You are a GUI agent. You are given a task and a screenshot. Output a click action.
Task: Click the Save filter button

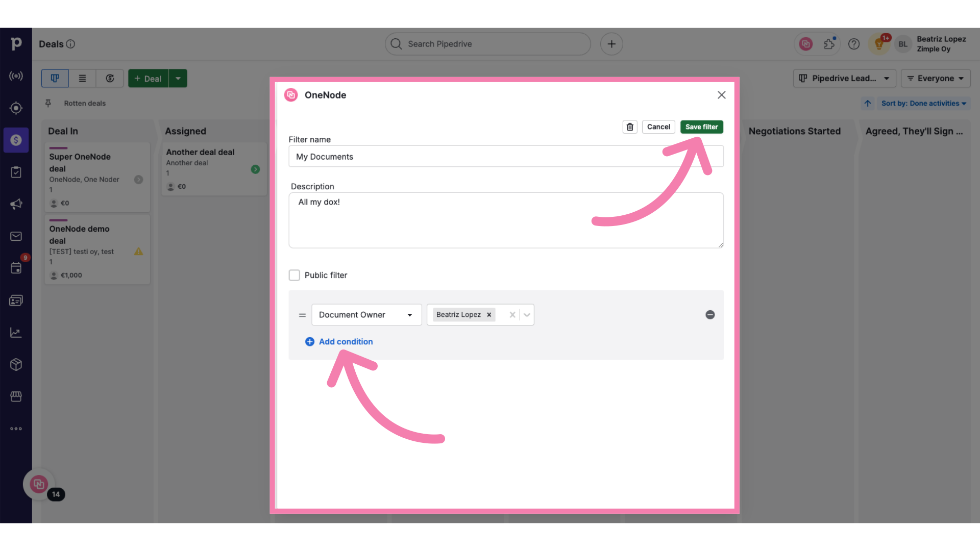pos(701,127)
